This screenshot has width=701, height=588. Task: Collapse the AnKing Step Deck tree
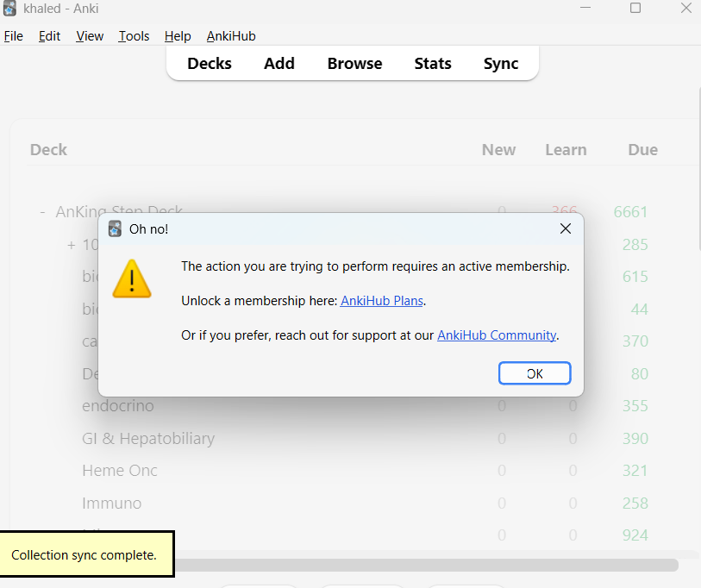[x=43, y=212]
